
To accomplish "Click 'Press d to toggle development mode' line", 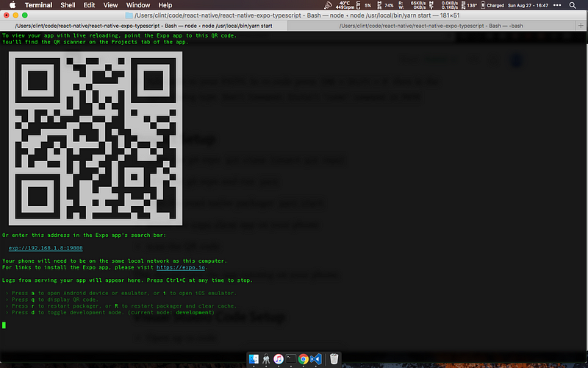I will 110,312.
